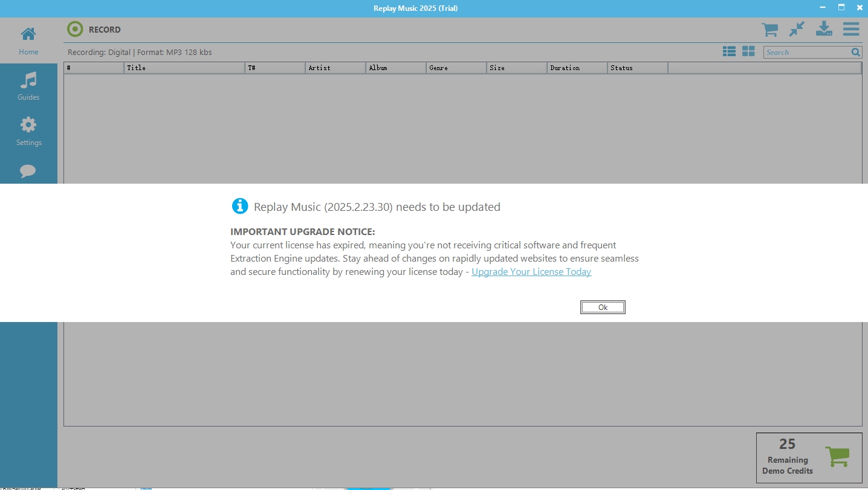
Task: Click the download tray icon in top toolbar
Action: pyautogui.click(x=824, y=29)
